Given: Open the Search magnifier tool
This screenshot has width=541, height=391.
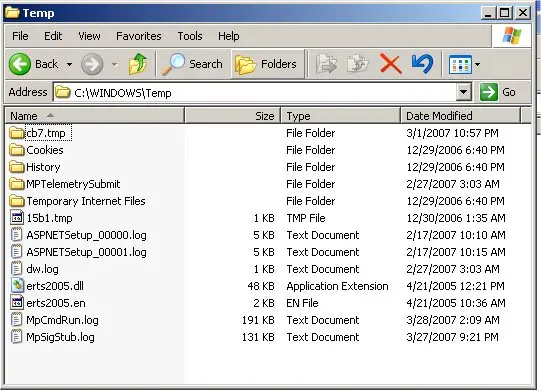Looking at the screenshot, I should tap(193, 64).
